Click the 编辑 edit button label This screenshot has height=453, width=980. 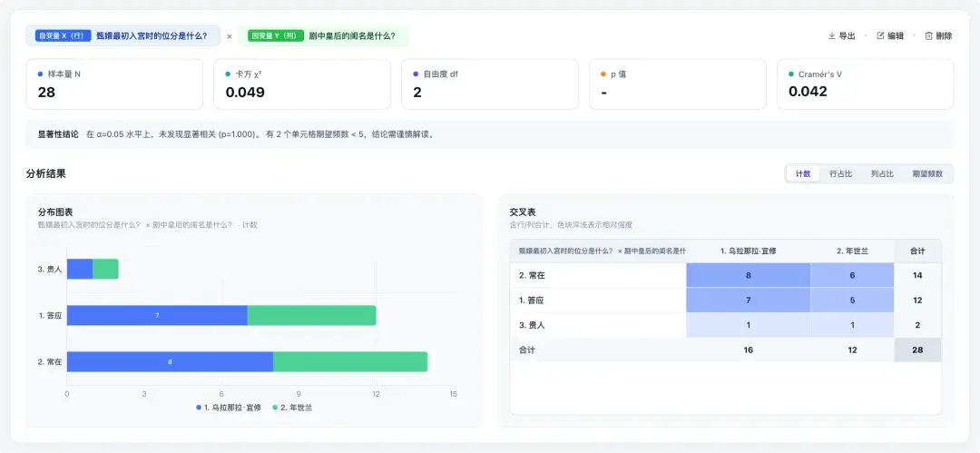(x=896, y=36)
